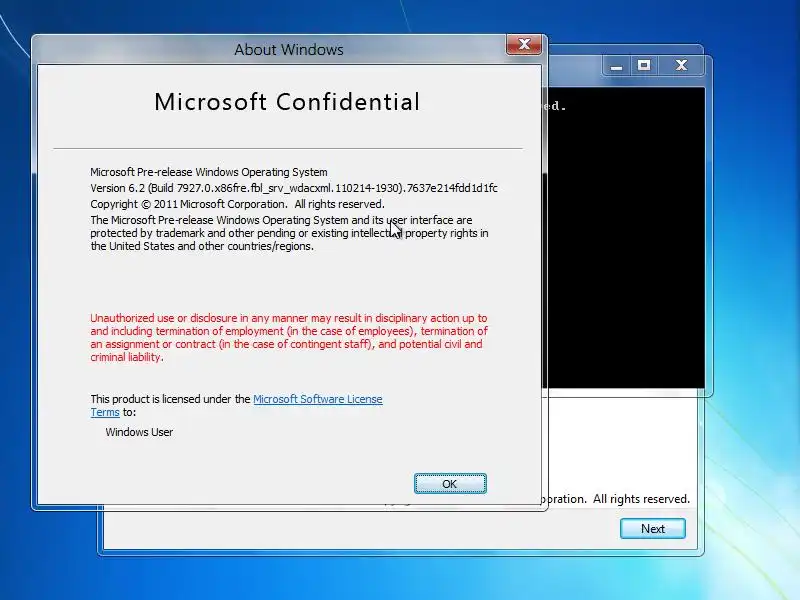
Task: Minimize the console window behind the dialog
Action: pos(616,66)
